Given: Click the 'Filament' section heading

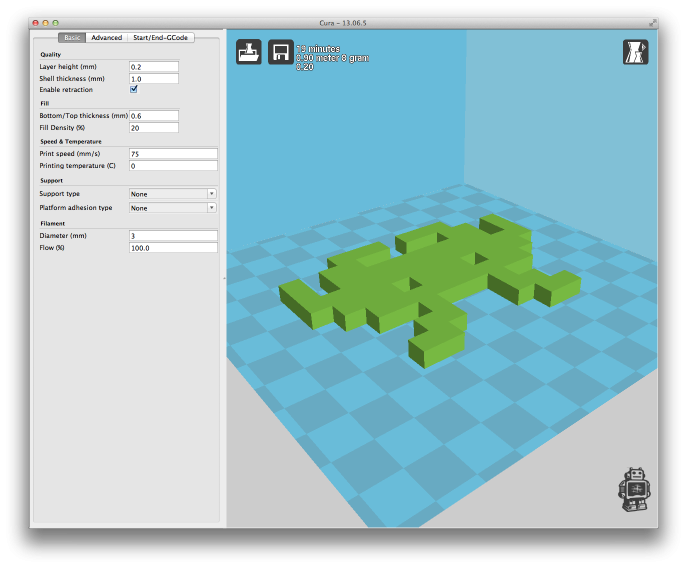Looking at the screenshot, I should [53, 224].
